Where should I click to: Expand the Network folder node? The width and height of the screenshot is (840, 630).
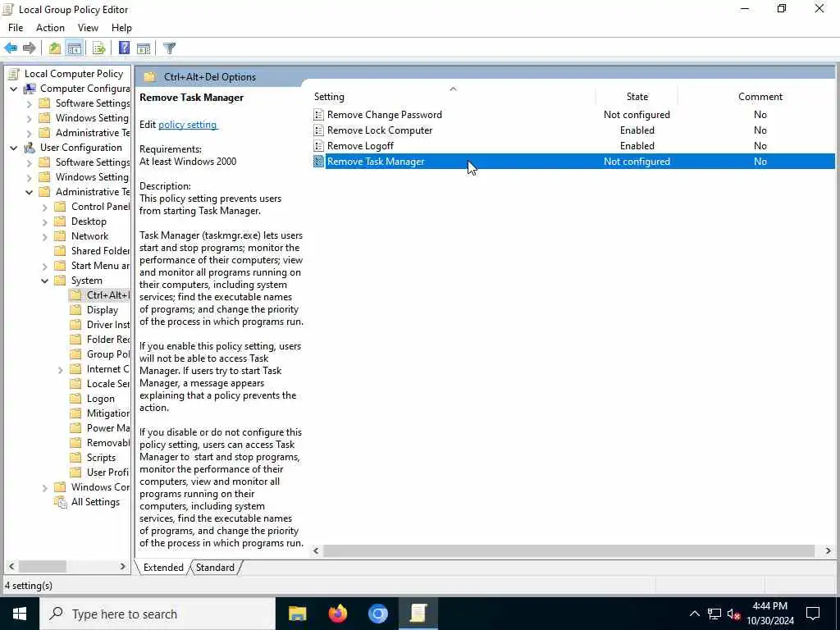(x=45, y=237)
